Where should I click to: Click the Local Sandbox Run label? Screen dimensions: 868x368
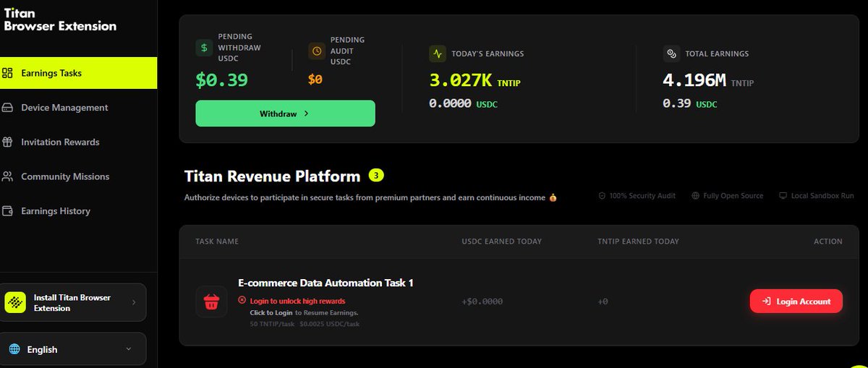click(x=822, y=196)
